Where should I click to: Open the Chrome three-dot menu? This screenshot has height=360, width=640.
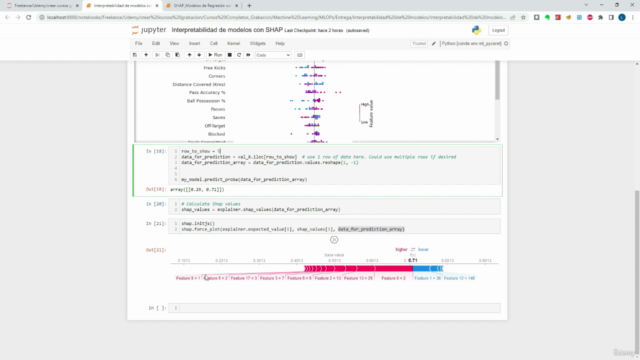633,18
